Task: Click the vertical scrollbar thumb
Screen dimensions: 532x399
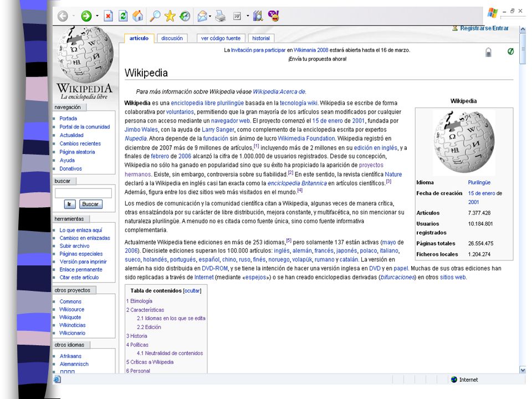Action: (523, 48)
